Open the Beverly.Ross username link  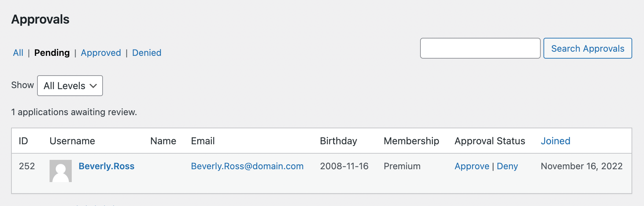point(106,166)
